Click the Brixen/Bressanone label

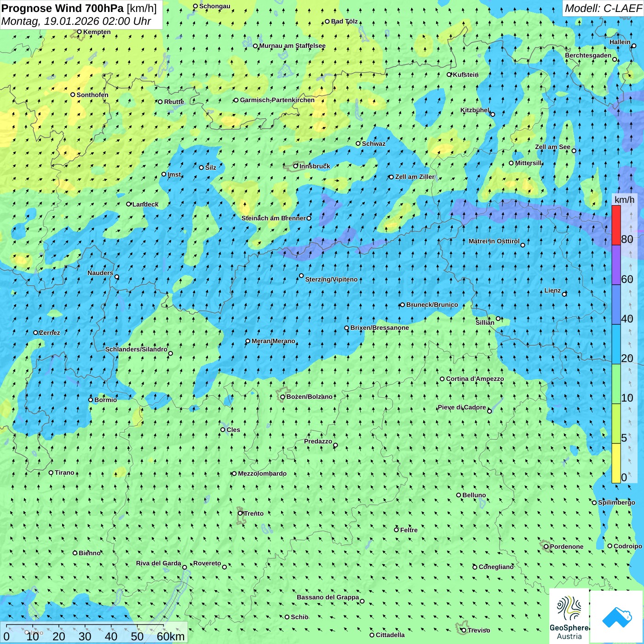(379, 328)
